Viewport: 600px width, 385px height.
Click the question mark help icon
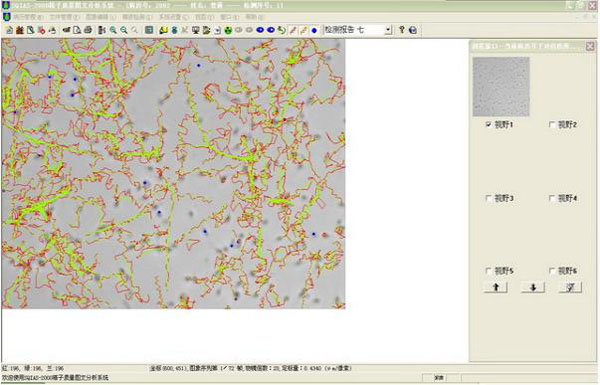pos(401,29)
